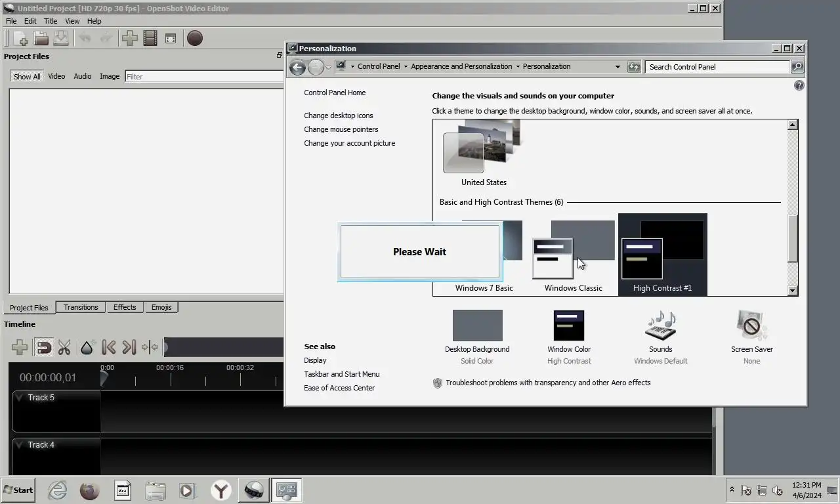Click the Add Track plus icon in the timeline toolbar
Viewport: 840px width, 504px height.
20,347
